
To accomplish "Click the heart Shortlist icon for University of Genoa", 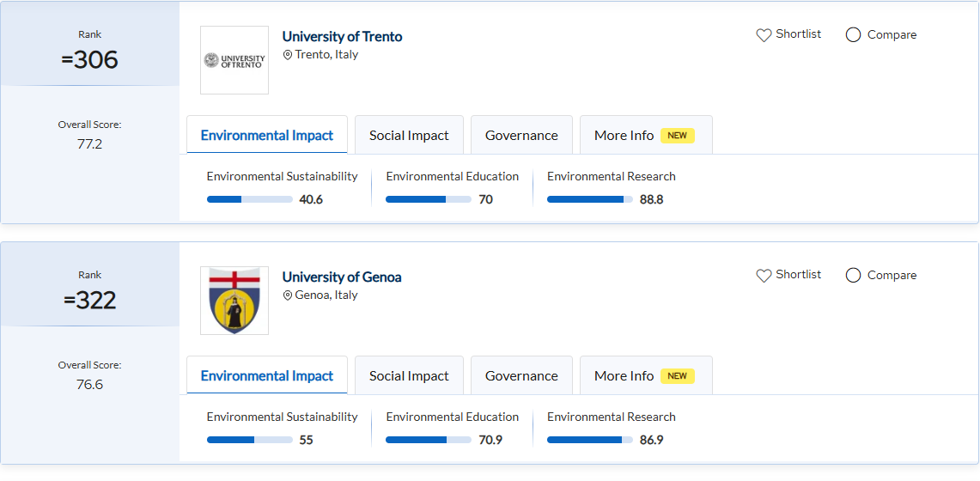I will tap(764, 276).
